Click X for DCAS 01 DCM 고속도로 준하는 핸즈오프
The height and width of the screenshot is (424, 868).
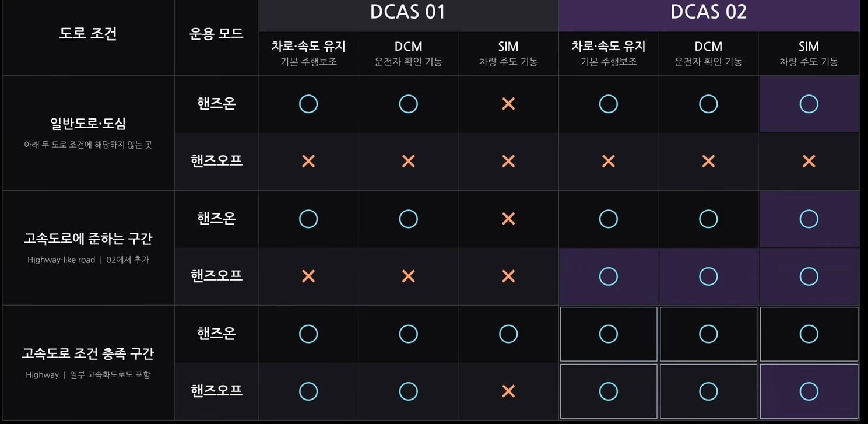(408, 276)
